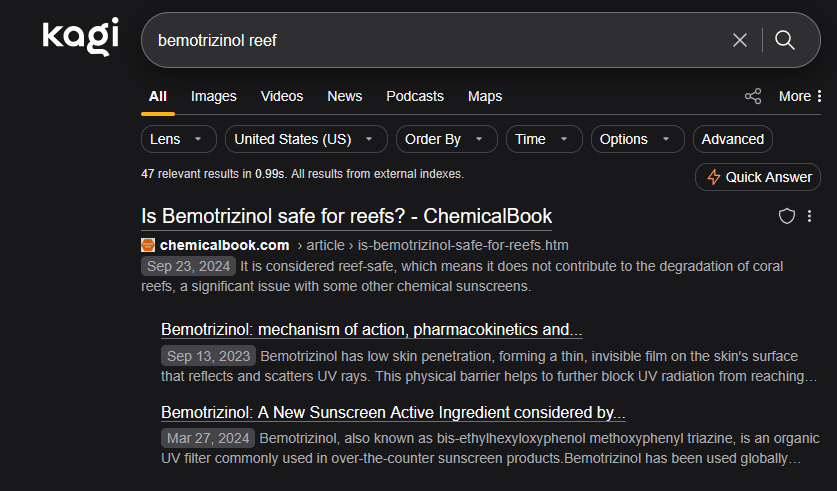Click the 47 relevant results text
837x491 pixels.
[x=302, y=174]
